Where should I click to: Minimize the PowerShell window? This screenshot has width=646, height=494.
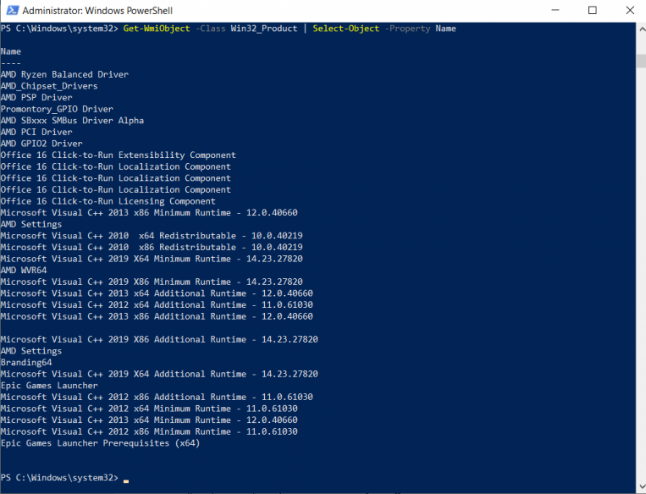[x=555, y=10]
